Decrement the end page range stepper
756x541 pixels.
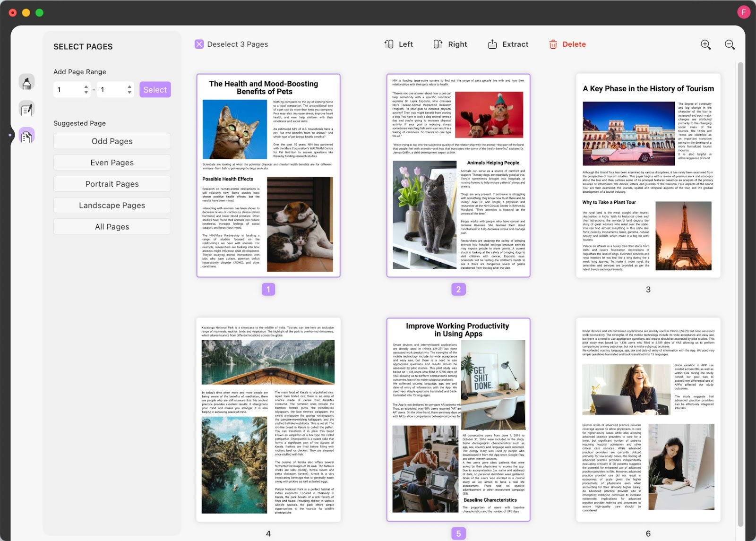(x=129, y=93)
